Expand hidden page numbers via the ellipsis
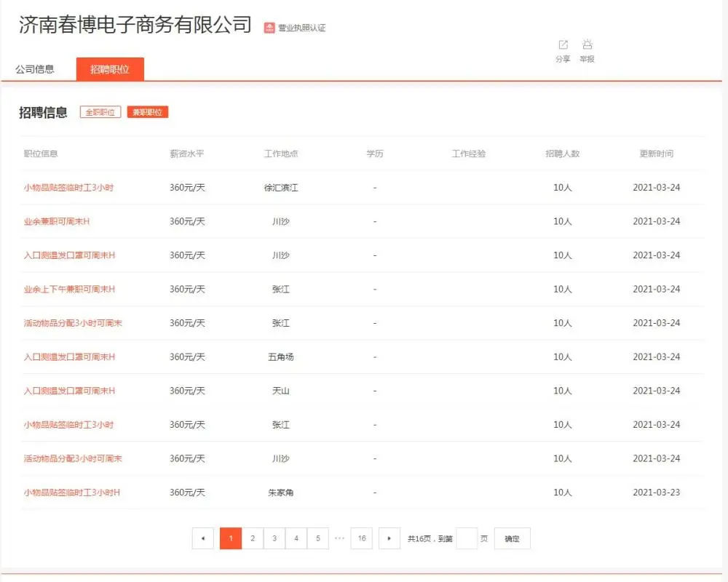728x582 pixels. pyautogui.click(x=339, y=538)
